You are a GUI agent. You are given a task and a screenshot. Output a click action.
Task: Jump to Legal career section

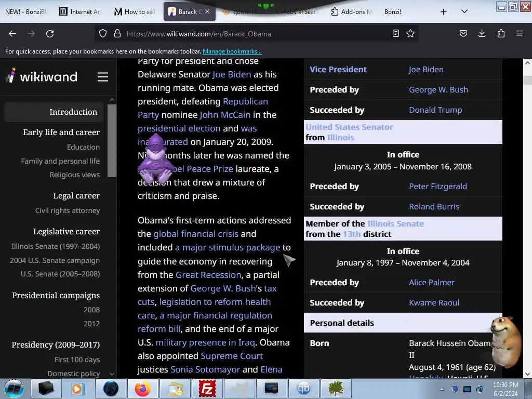(x=77, y=196)
